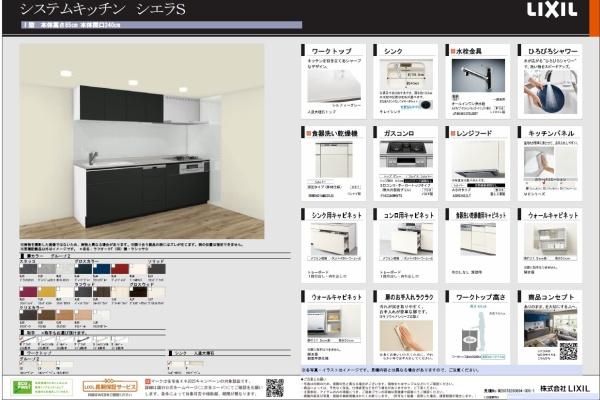Screen dimensions: 600x400
Task: Select the red グロスカラー door swatch
Action: [120, 269]
